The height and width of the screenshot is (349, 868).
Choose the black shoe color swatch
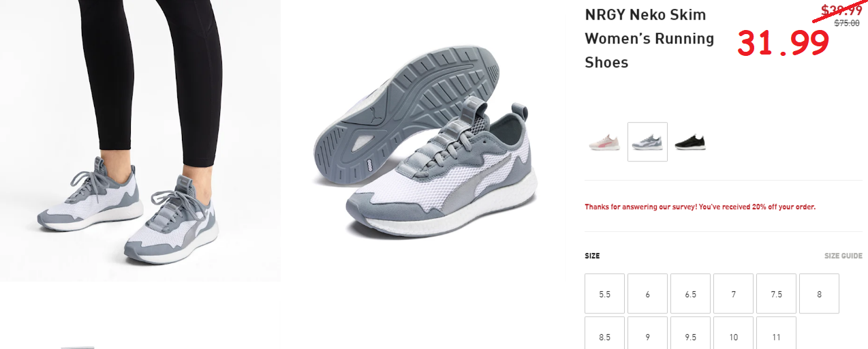[x=690, y=142]
